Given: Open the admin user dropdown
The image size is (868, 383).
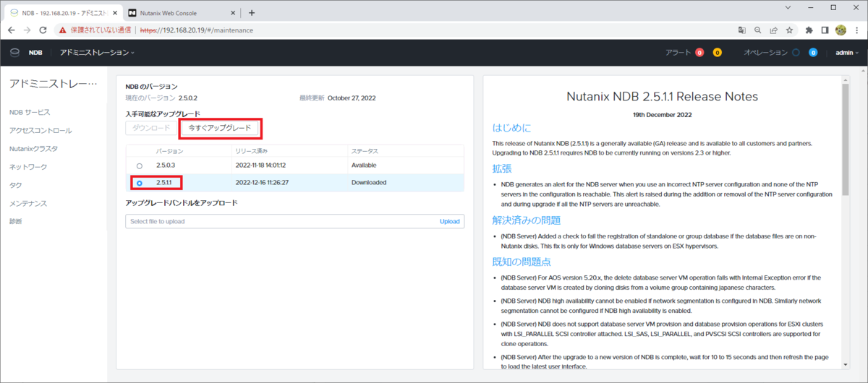Looking at the screenshot, I should 846,53.
